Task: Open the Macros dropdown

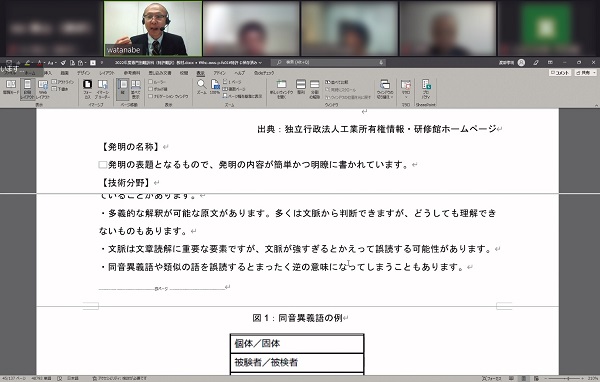Action: (x=406, y=88)
